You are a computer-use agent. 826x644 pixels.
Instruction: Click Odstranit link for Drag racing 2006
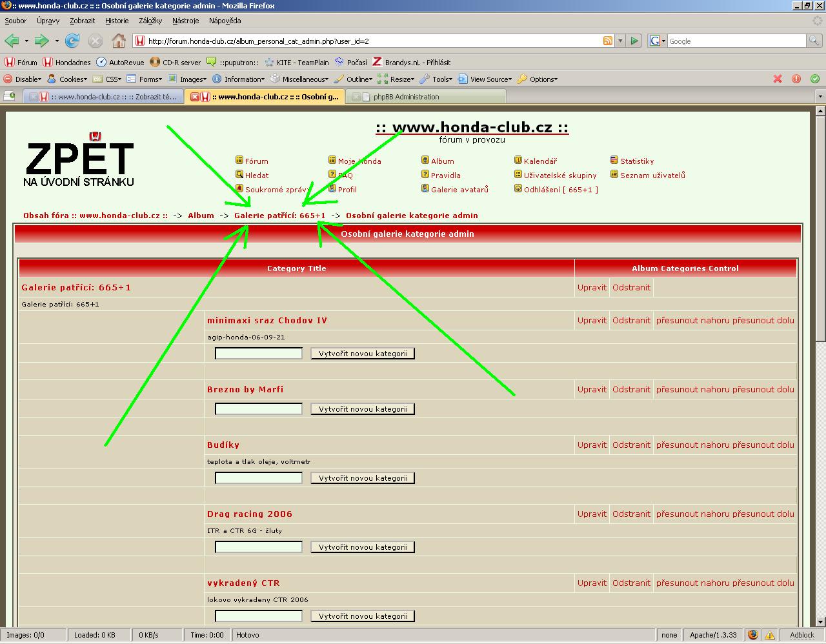pyautogui.click(x=631, y=514)
